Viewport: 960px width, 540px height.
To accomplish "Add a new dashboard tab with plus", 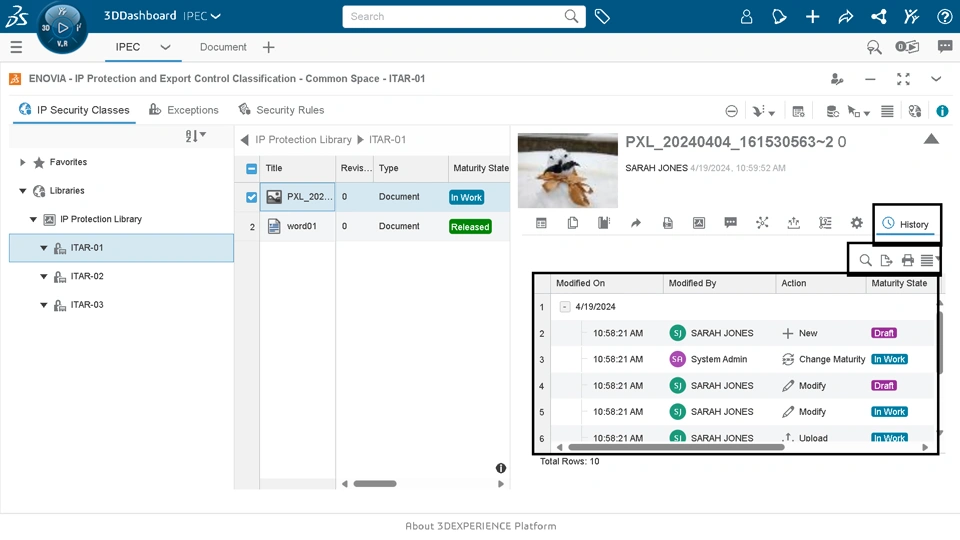I will (x=268, y=47).
